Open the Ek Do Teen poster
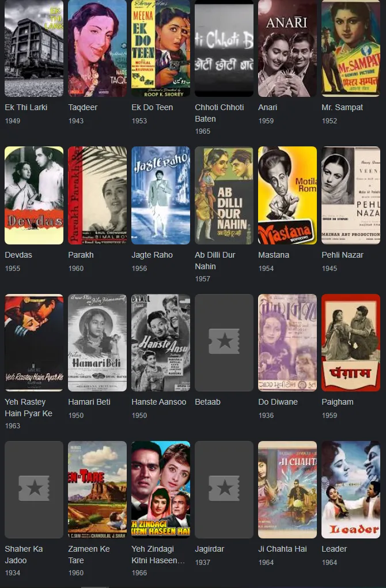The image size is (386, 588). (x=161, y=48)
